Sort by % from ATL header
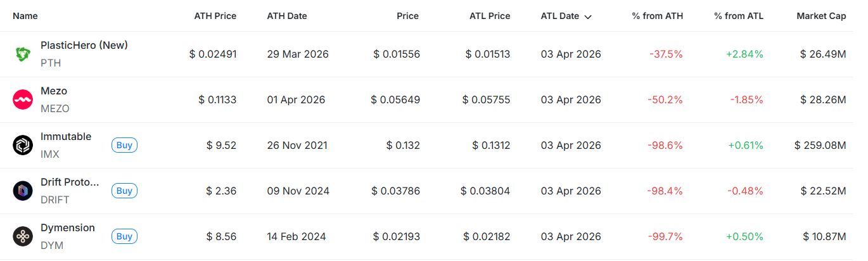Viewport: 868px width, 261px height. [x=737, y=16]
